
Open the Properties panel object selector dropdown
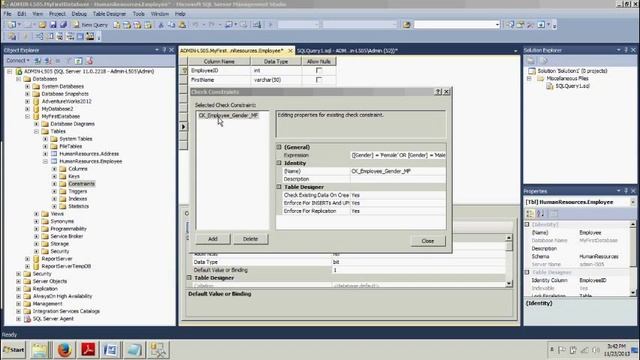coord(633,202)
